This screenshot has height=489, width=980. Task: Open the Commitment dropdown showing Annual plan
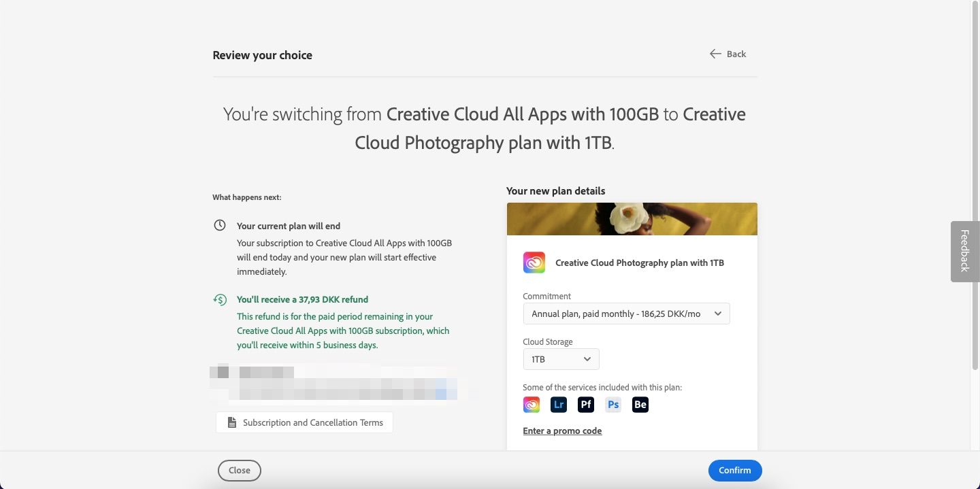click(626, 314)
